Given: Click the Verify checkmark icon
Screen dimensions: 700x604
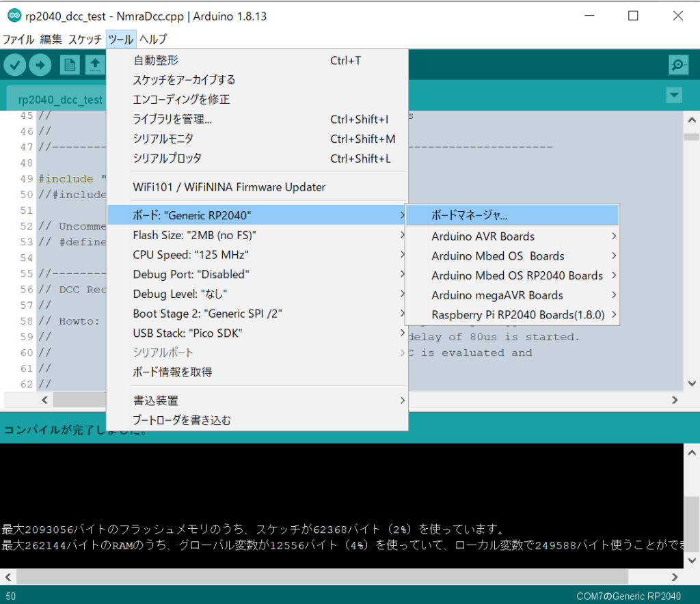Looking at the screenshot, I should (x=15, y=65).
